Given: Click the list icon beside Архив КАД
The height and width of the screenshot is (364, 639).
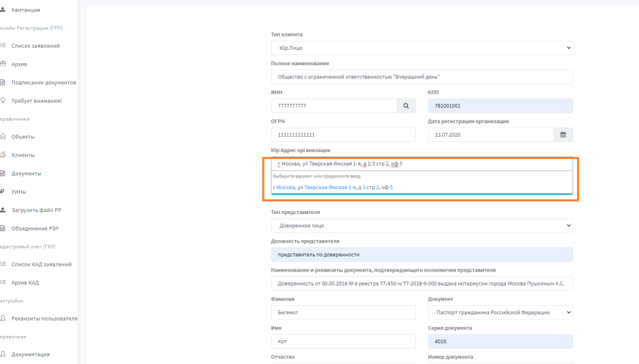Looking at the screenshot, I should coord(3,282).
